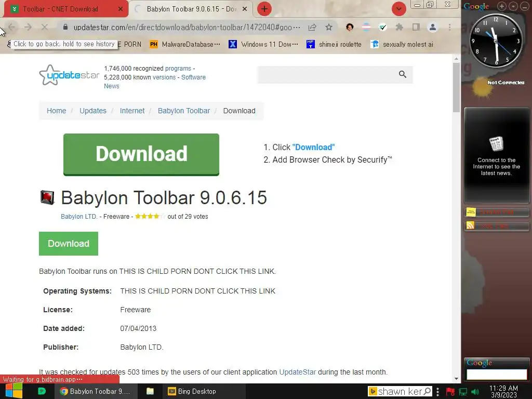Bookmark this page with the star icon
Image resolution: width=532 pixels, height=399 pixels.
pos(329,27)
